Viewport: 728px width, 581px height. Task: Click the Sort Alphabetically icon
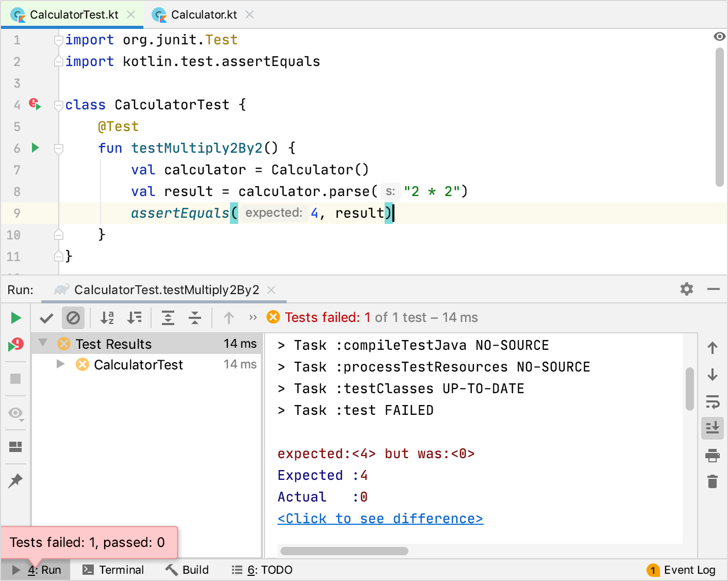coord(107,318)
